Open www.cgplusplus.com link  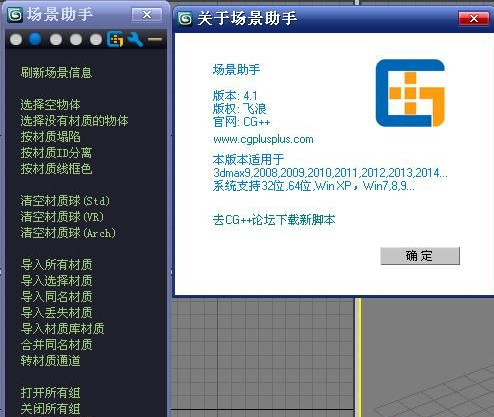(263, 139)
